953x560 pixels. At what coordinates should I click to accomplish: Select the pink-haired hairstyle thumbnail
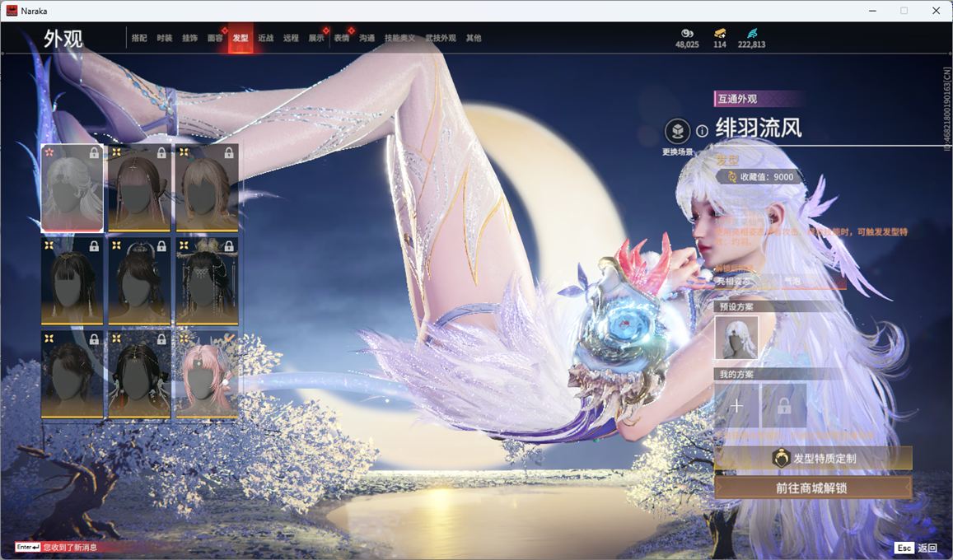[x=207, y=375]
